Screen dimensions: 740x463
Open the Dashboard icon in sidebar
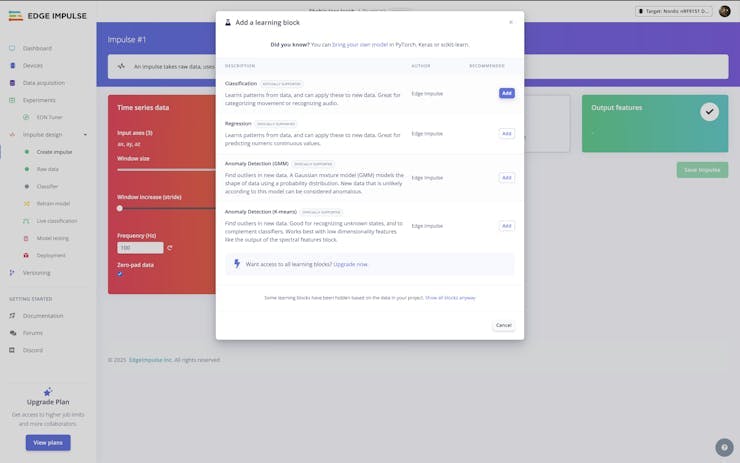(12, 48)
